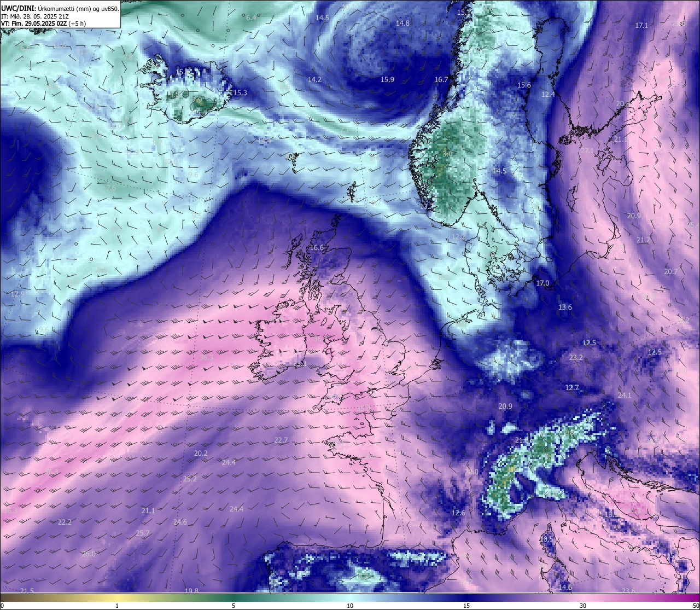Select the 17.0 value label near the Baltic coast
Image resolution: width=700 pixels, height=610 pixels.
(x=542, y=283)
